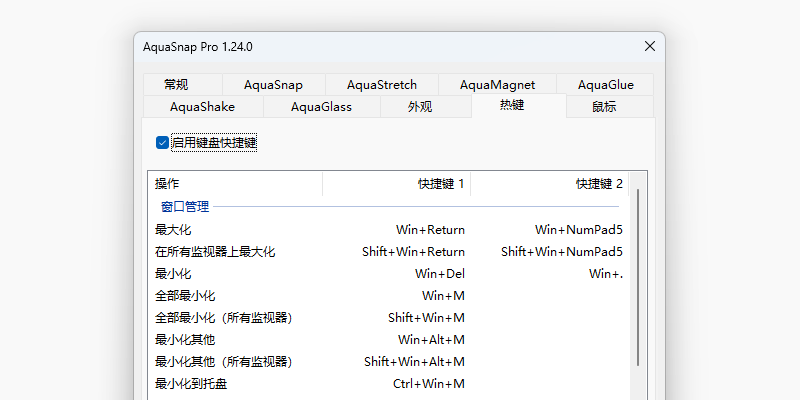
Task: Click the 快捷键 1 column header
Action: pos(396,184)
